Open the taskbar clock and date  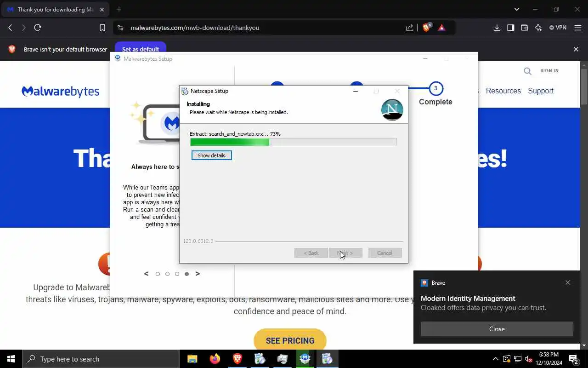(550, 359)
